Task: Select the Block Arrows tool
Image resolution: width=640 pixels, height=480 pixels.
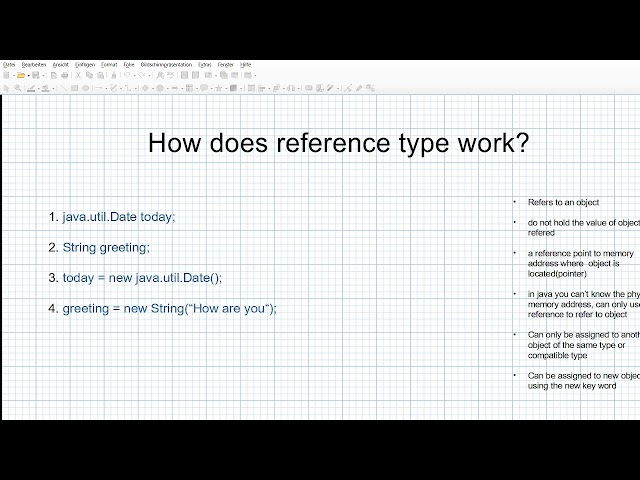Action: tap(175, 88)
